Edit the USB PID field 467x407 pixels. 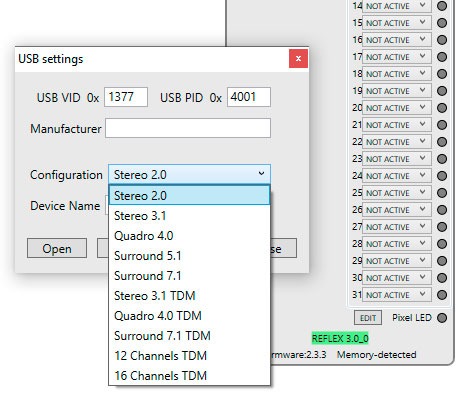click(x=249, y=97)
